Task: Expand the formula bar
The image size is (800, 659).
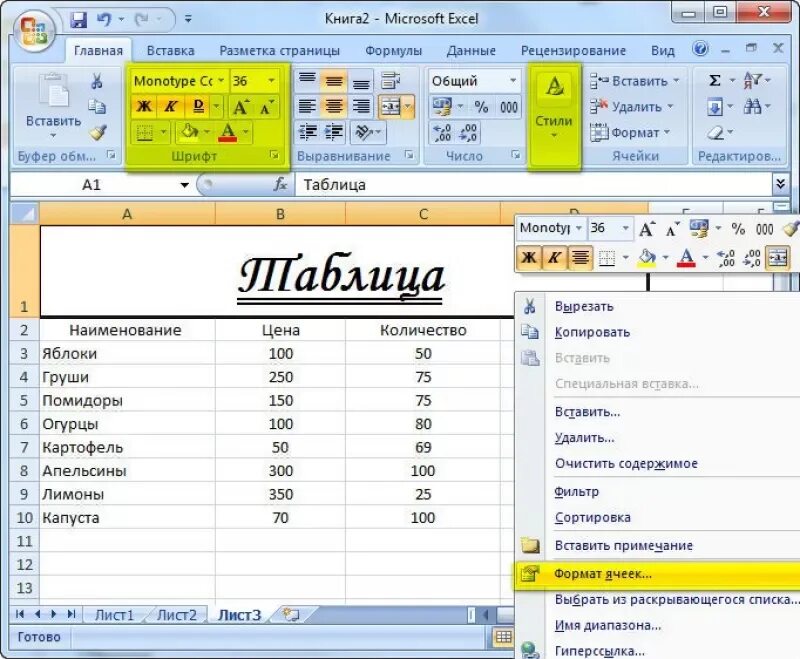Action: (x=780, y=184)
